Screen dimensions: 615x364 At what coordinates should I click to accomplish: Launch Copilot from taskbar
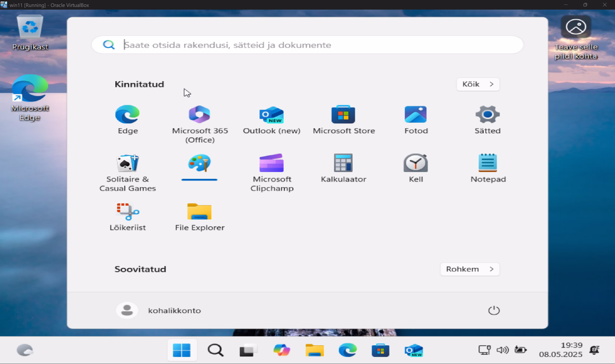[282, 350]
